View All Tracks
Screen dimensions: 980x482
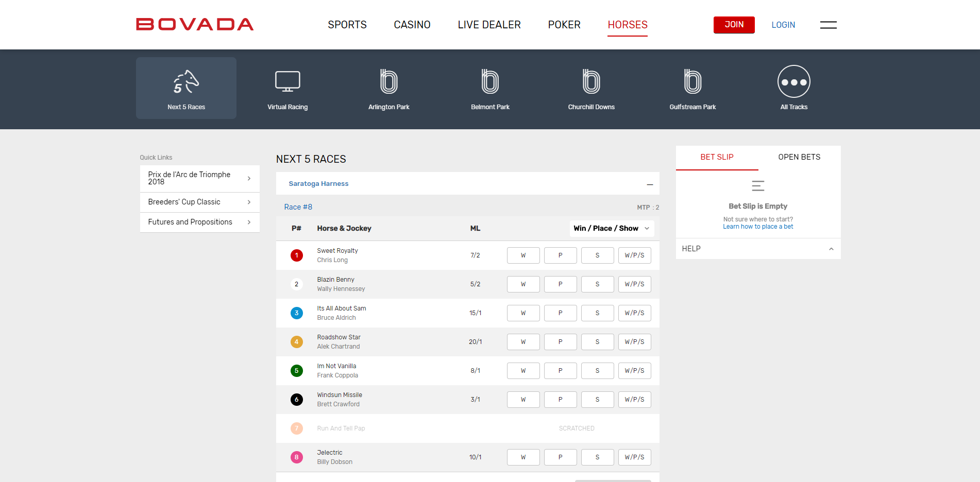(x=793, y=88)
